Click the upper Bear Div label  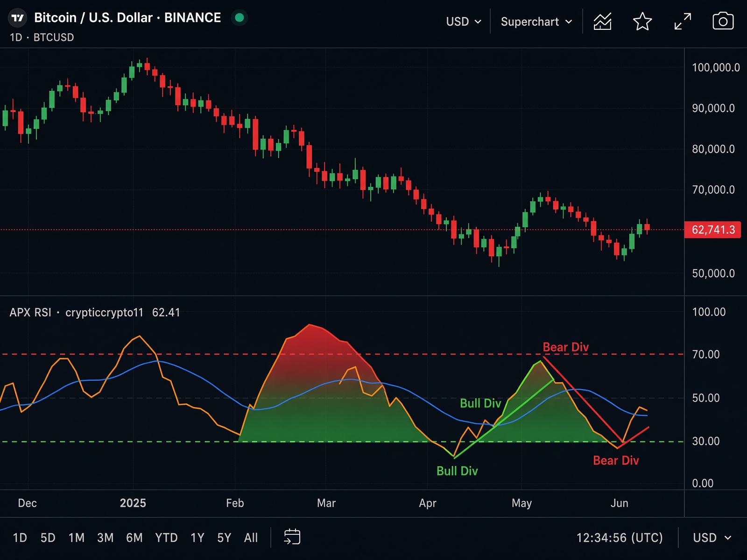click(566, 347)
